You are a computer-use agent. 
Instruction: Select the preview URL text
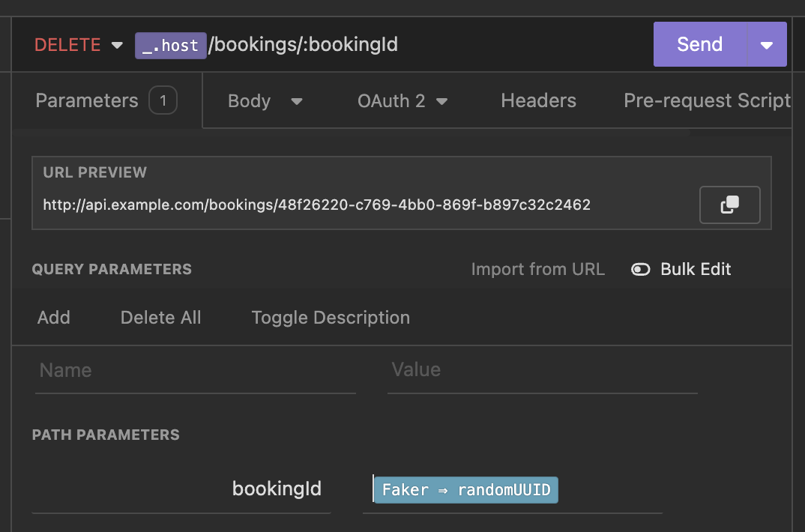[x=316, y=205]
